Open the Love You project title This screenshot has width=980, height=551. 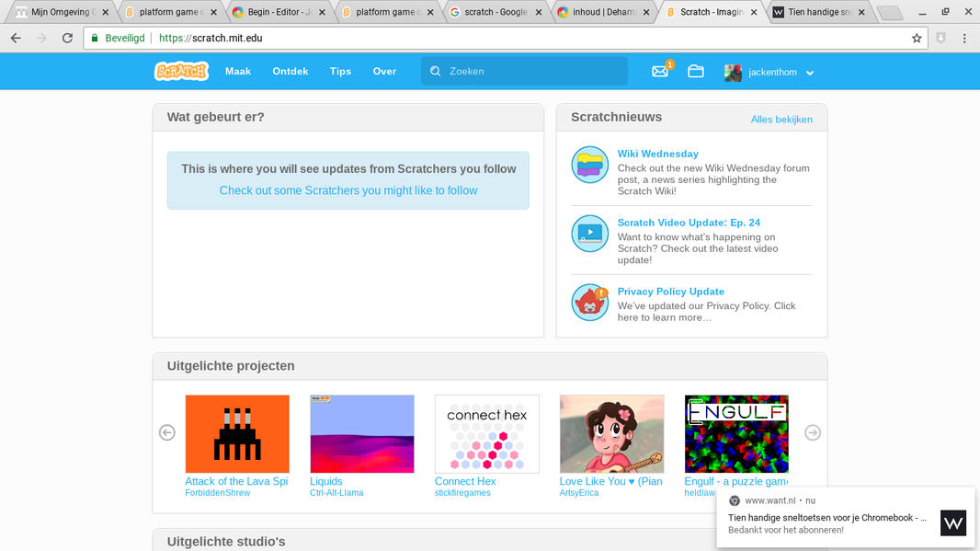pos(610,482)
